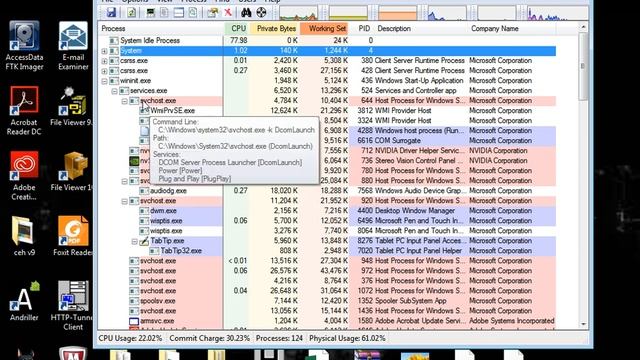640x360 pixels.
Task: Collapse the wininit.exe tree node
Action: coord(104,81)
